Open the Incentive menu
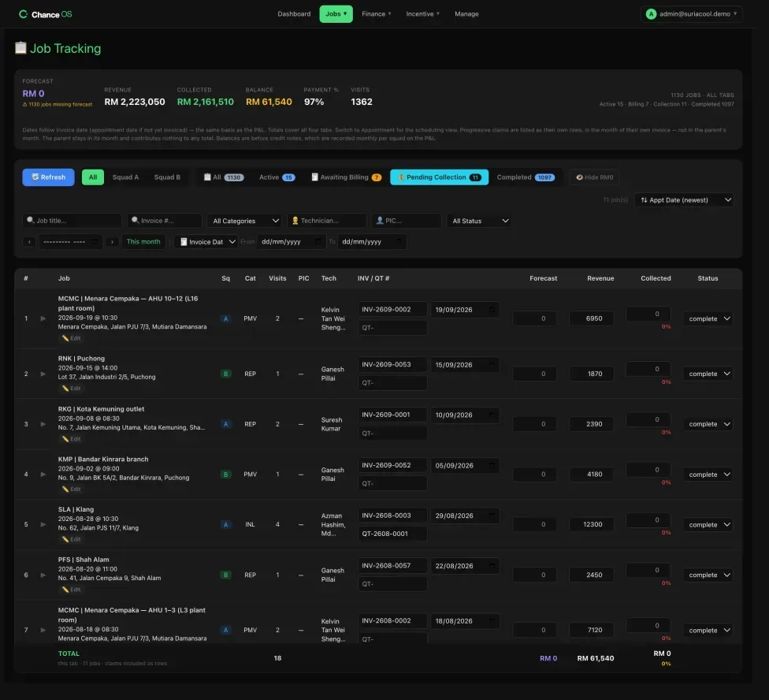Image resolution: width=769 pixels, height=700 pixels. pos(423,13)
